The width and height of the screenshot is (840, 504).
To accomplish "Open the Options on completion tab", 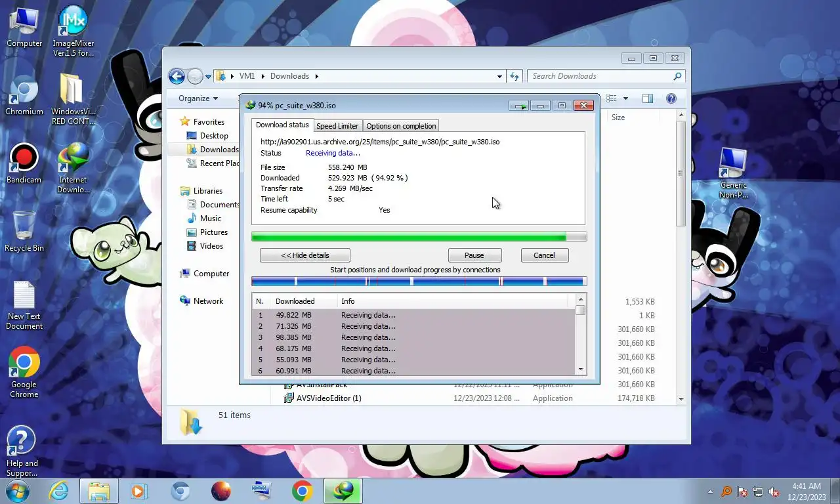I will click(x=401, y=126).
